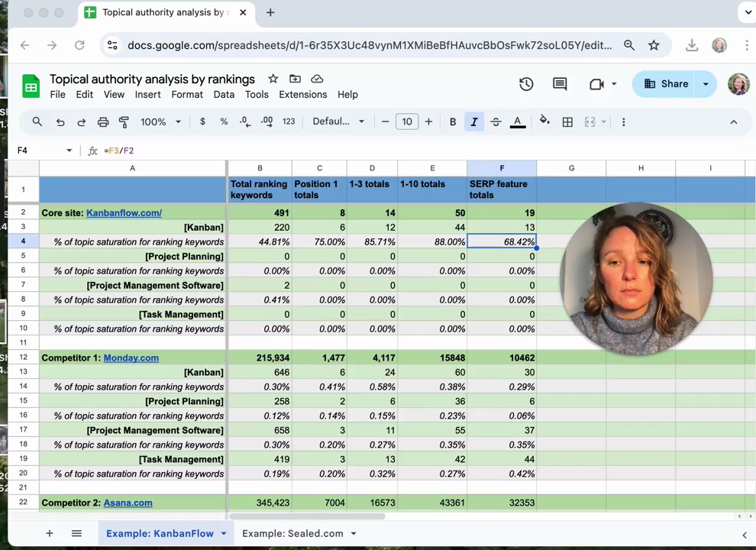Increase decimal places icon
The width and height of the screenshot is (756, 550).
(x=267, y=122)
